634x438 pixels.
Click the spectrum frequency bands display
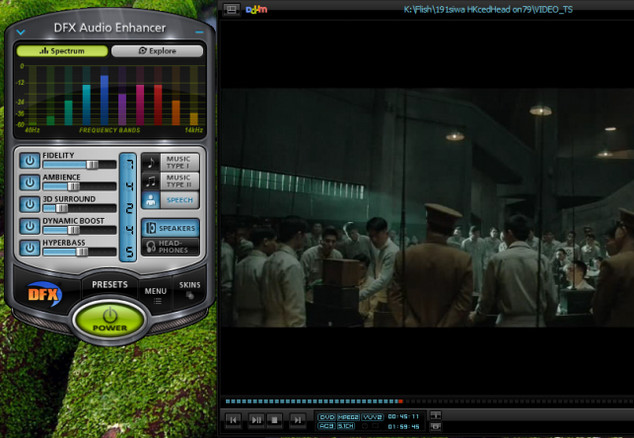[x=110, y=97]
